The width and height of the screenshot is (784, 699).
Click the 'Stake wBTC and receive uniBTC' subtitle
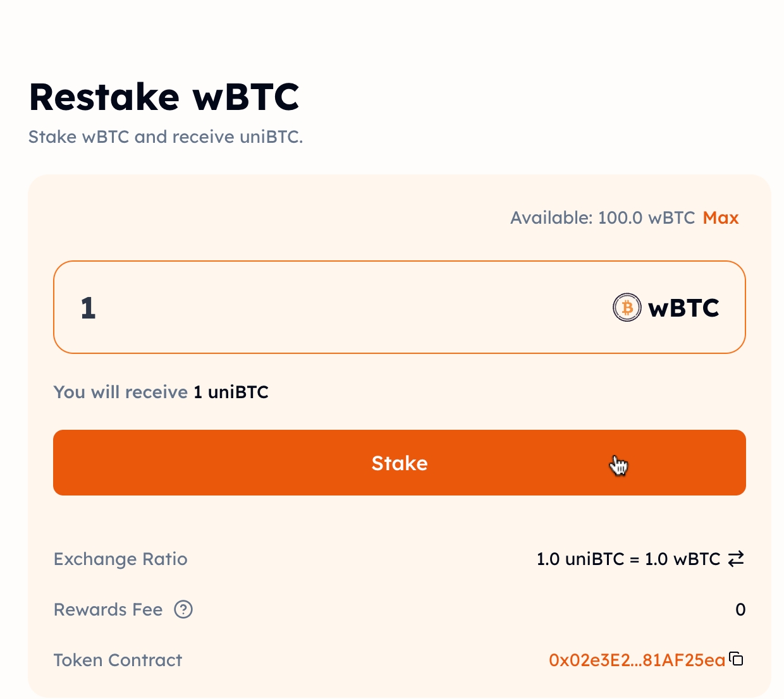tap(166, 137)
